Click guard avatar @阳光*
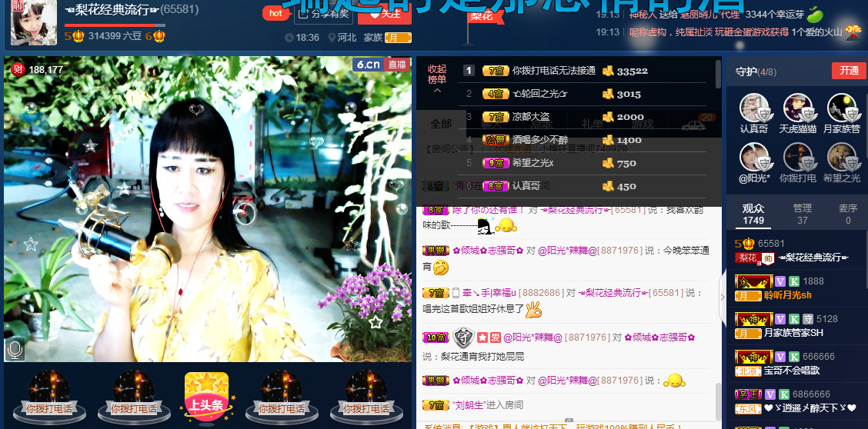Image resolution: width=868 pixels, height=429 pixels. tap(754, 157)
